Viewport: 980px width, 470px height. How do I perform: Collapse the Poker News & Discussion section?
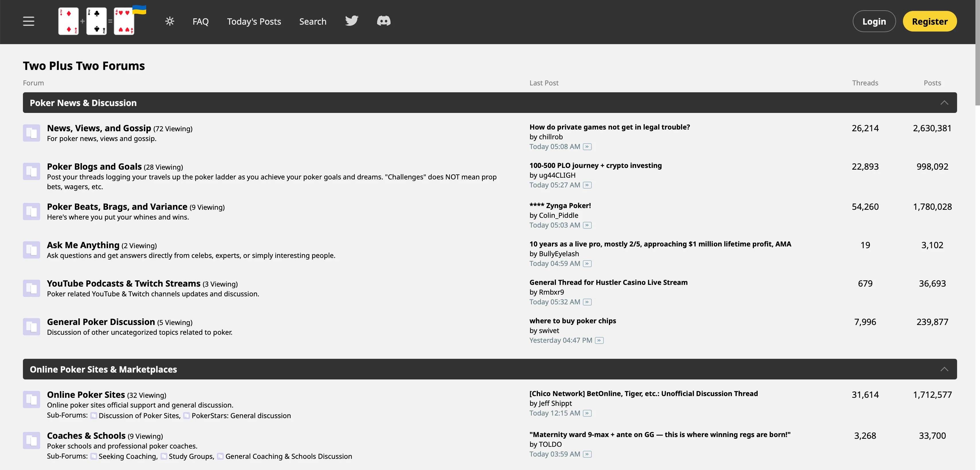click(x=944, y=103)
